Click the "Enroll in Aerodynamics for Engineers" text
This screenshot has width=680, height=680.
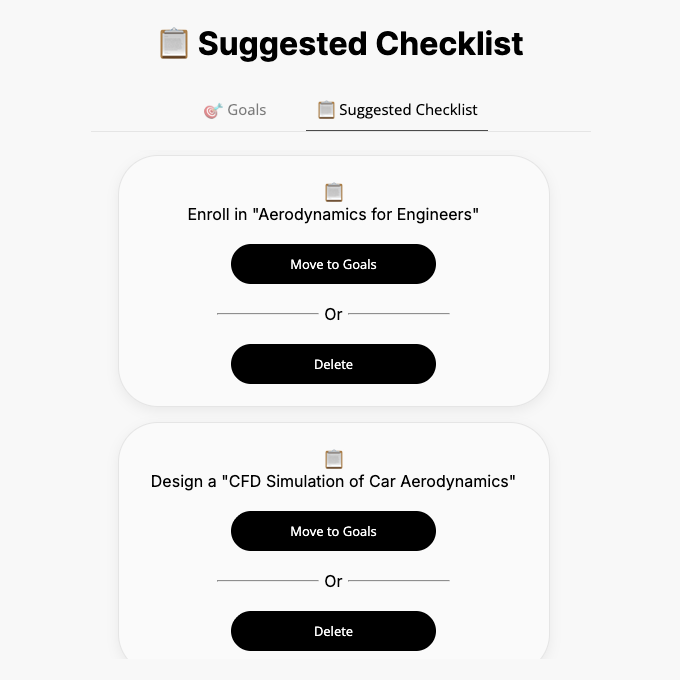pos(333,214)
